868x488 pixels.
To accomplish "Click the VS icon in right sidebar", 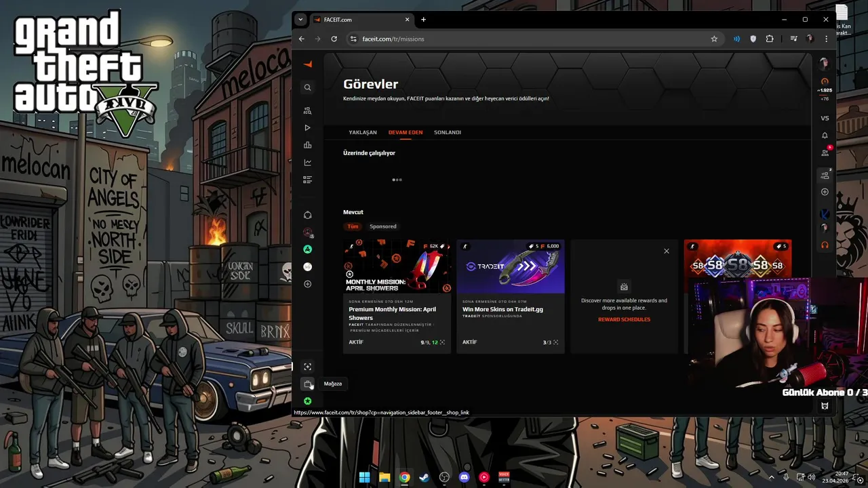I will click(825, 118).
